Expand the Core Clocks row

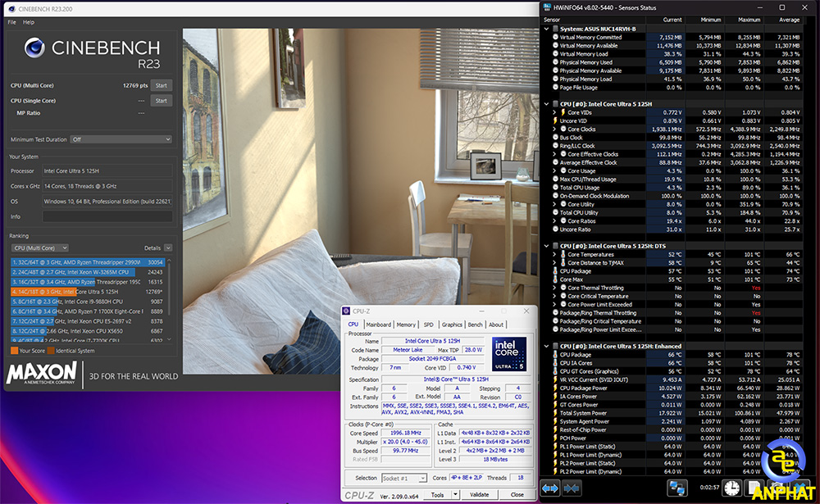click(x=554, y=129)
